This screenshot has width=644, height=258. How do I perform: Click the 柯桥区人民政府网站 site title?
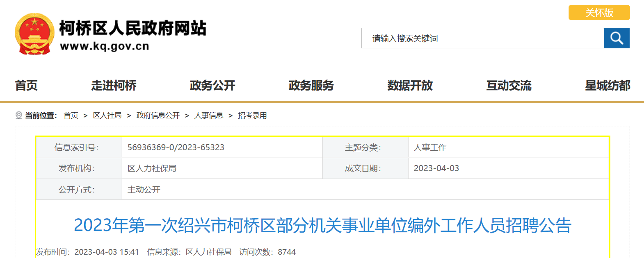[x=132, y=28]
